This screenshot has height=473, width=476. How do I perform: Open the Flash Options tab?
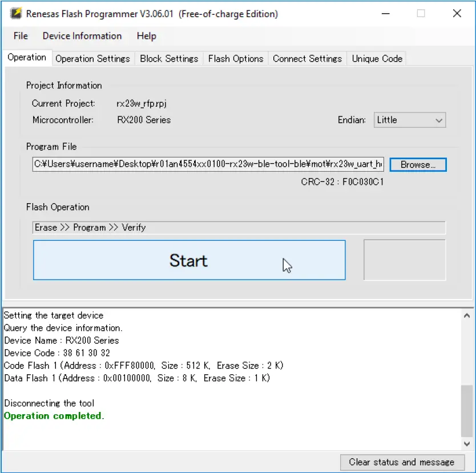click(x=235, y=58)
